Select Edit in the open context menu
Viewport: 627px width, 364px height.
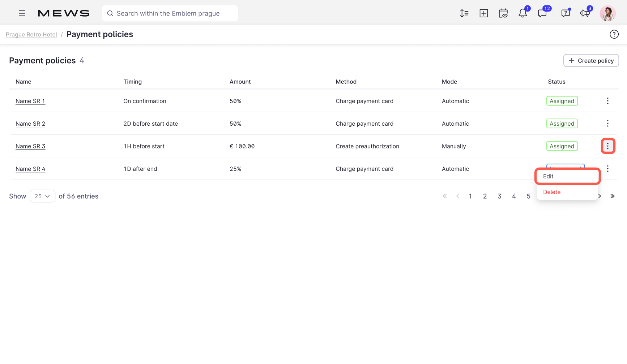548,176
